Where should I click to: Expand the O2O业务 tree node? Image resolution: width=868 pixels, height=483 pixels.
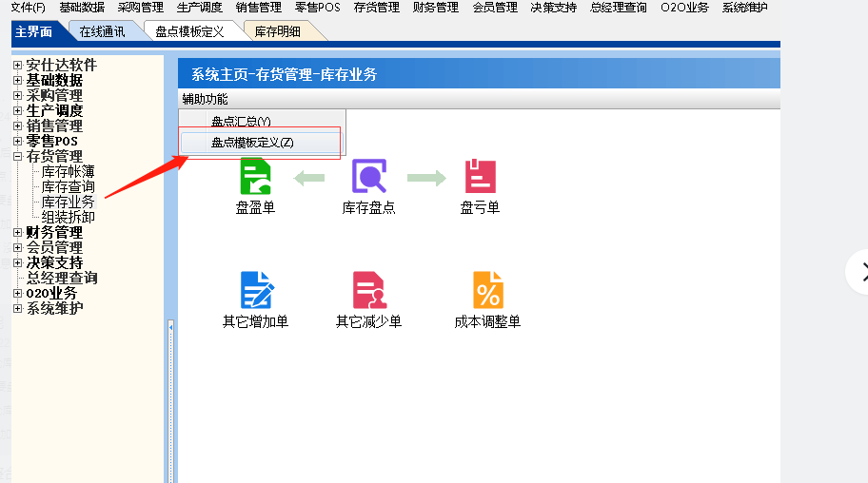click(18, 293)
